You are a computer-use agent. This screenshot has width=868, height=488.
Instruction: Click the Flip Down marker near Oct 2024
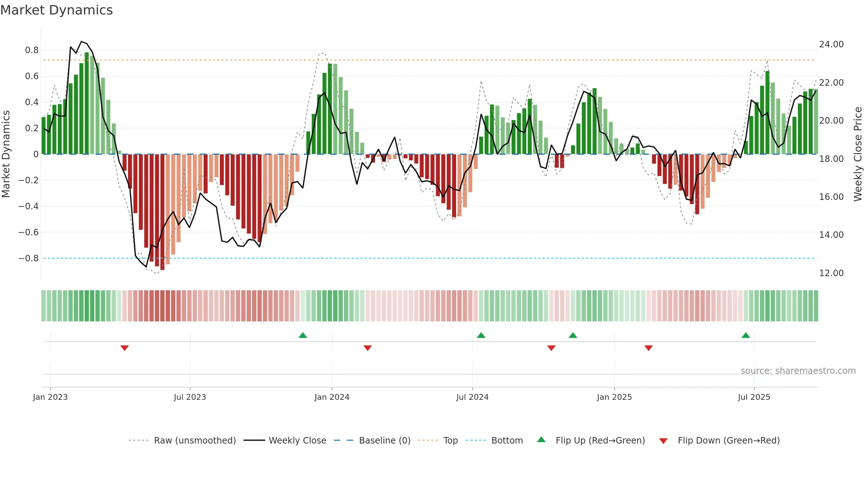click(x=551, y=348)
